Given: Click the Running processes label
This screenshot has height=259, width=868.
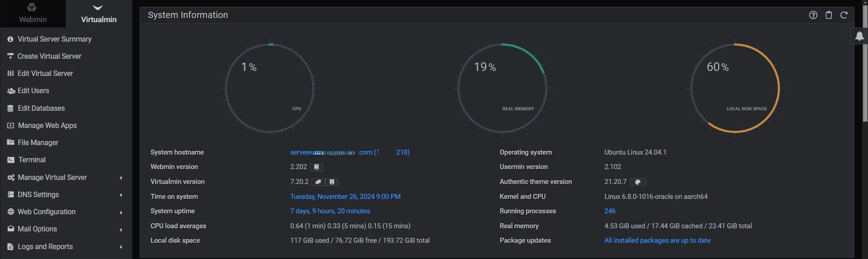Looking at the screenshot, I should (x=528, y=211).
